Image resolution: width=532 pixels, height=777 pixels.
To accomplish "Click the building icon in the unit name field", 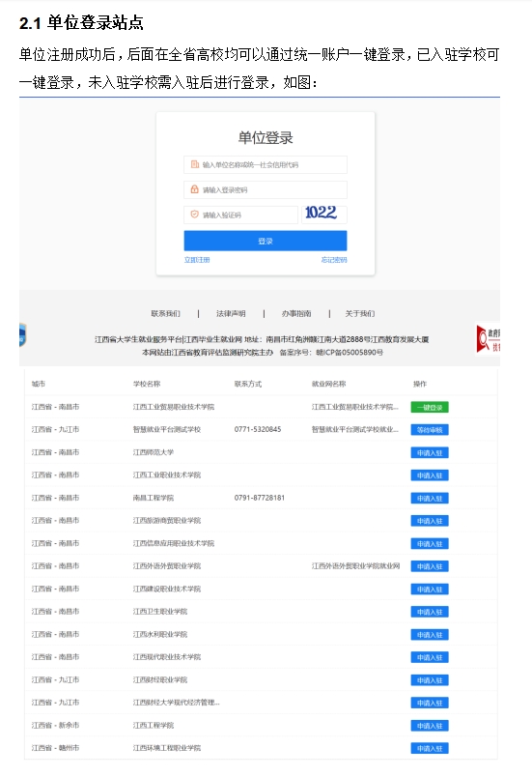I will [194, 164].
